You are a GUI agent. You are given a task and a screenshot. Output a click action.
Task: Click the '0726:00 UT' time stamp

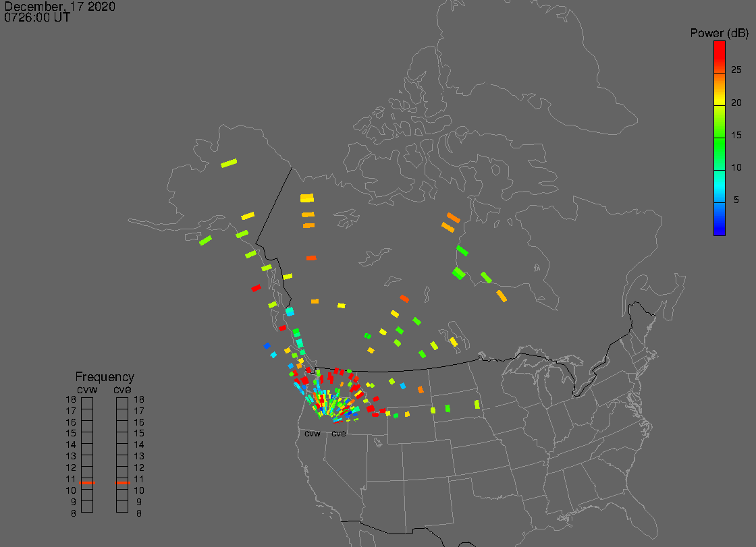point(37,18)
